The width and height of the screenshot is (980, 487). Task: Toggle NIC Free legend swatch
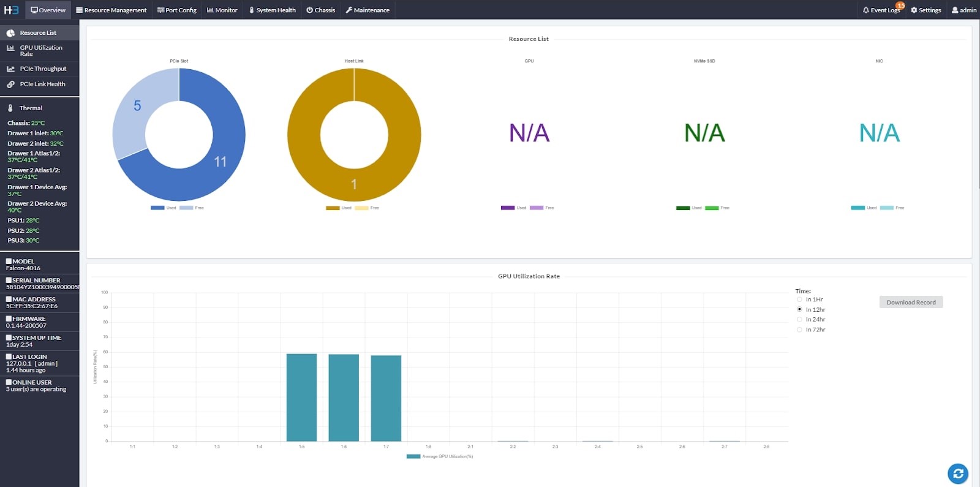(x=887, y=208)
